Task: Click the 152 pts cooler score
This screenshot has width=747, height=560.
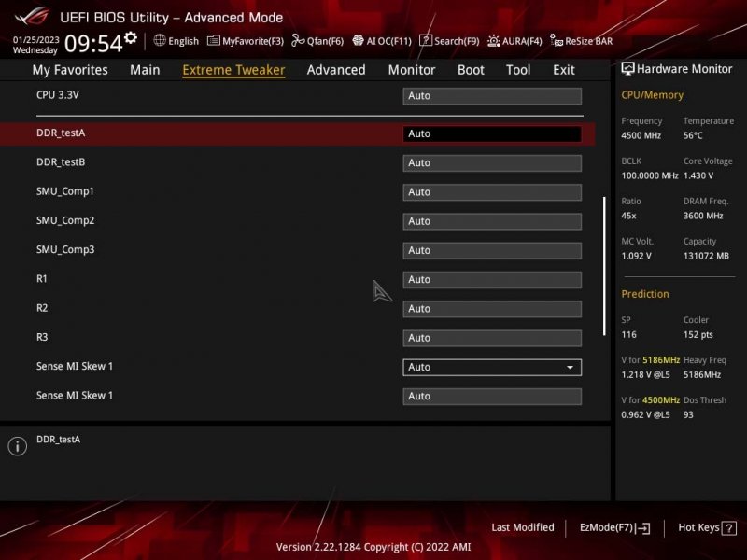Action: pos(698,335)
